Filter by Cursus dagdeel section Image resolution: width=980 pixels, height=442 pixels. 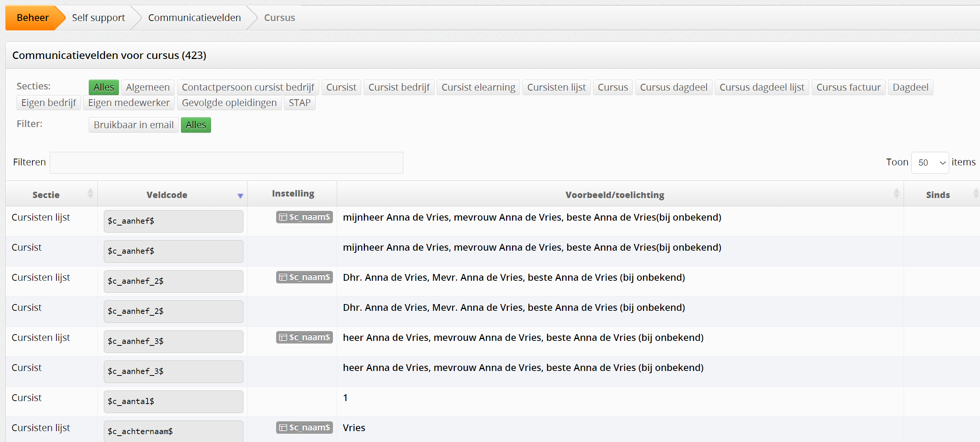coord(673,88)
